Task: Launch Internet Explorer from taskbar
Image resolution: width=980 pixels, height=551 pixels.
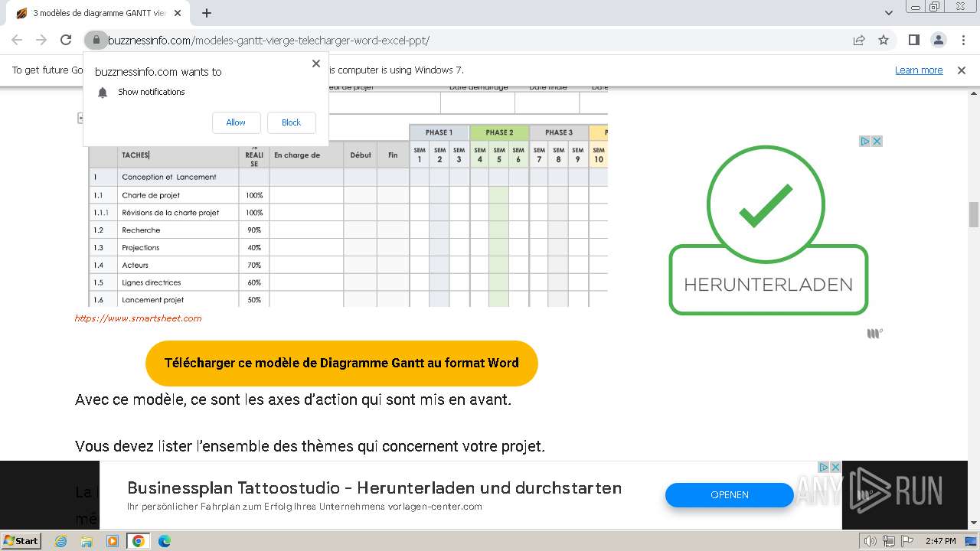Action: coord(61,541)
